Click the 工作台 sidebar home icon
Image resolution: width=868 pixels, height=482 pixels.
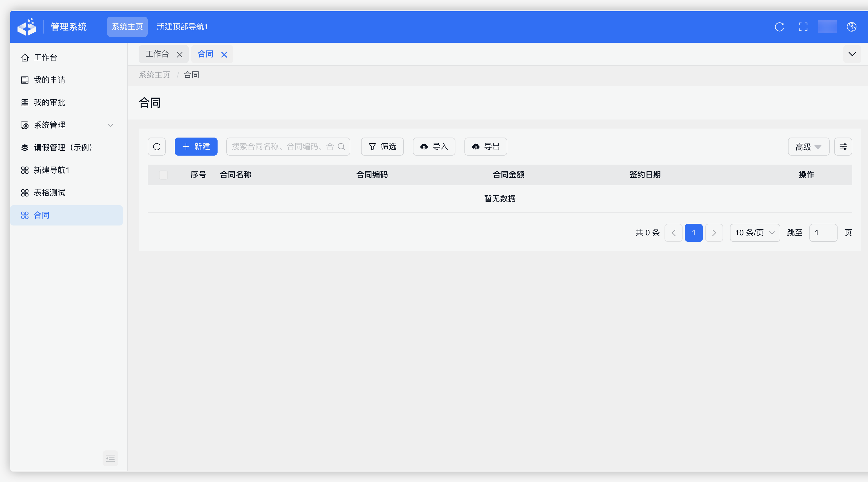coord(25,57)
